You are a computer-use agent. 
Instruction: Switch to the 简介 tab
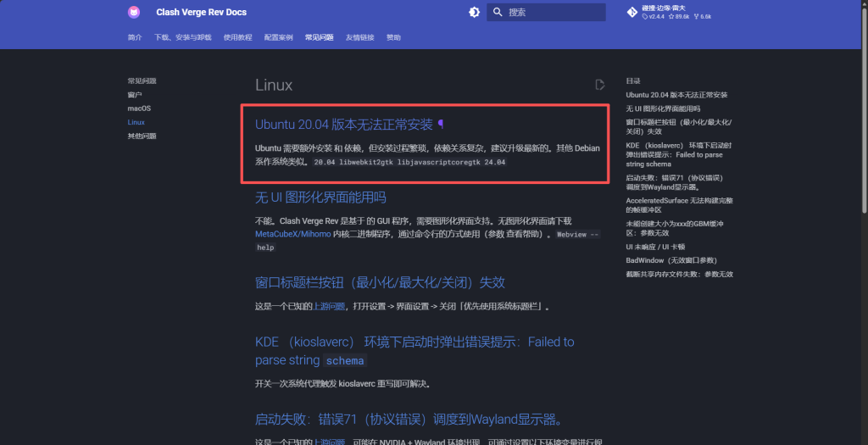point(135,38)
